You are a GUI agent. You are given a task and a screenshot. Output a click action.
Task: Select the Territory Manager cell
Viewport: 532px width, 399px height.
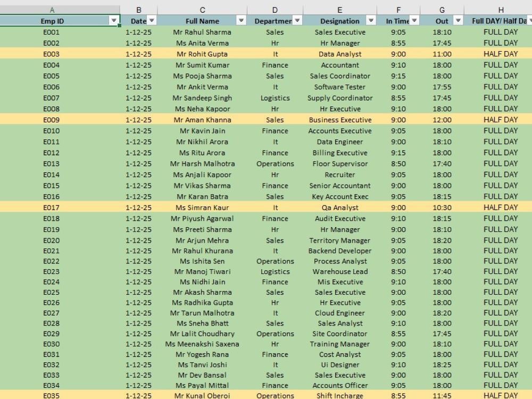[x=339, y=240]
